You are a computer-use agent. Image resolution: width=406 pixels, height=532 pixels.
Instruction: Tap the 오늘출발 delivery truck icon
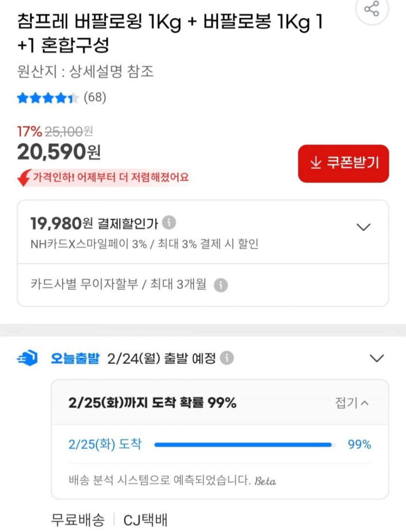27,359
